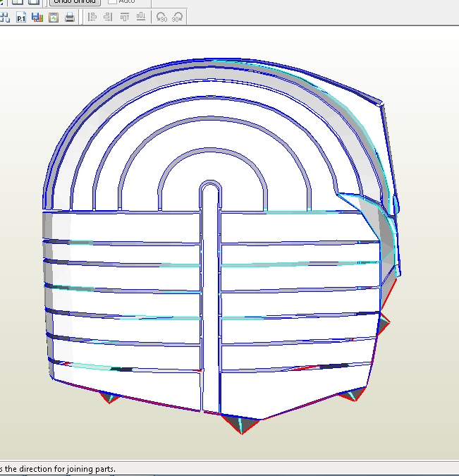Click the align right icon
This screenshot has height=476, width=459.
click(x=108, y=17)
